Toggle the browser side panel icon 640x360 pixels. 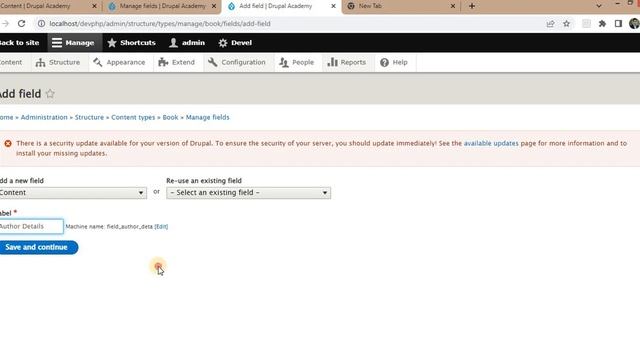tap(618, 24)
